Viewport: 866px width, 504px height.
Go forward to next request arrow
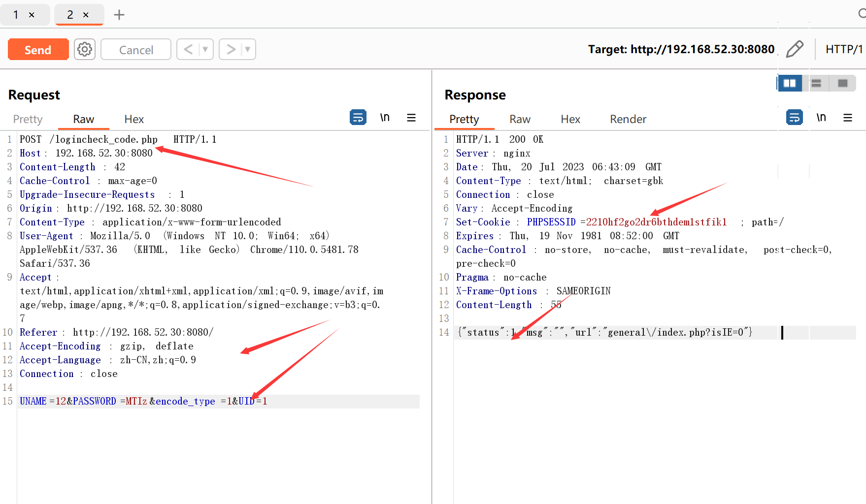coord(231,49)
